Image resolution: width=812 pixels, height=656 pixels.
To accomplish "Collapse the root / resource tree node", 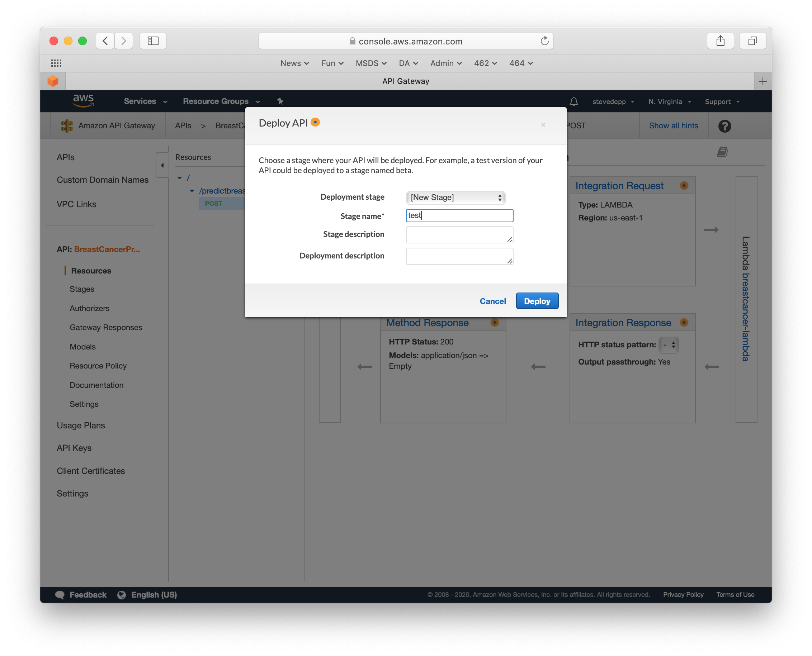I will [180, 177].
